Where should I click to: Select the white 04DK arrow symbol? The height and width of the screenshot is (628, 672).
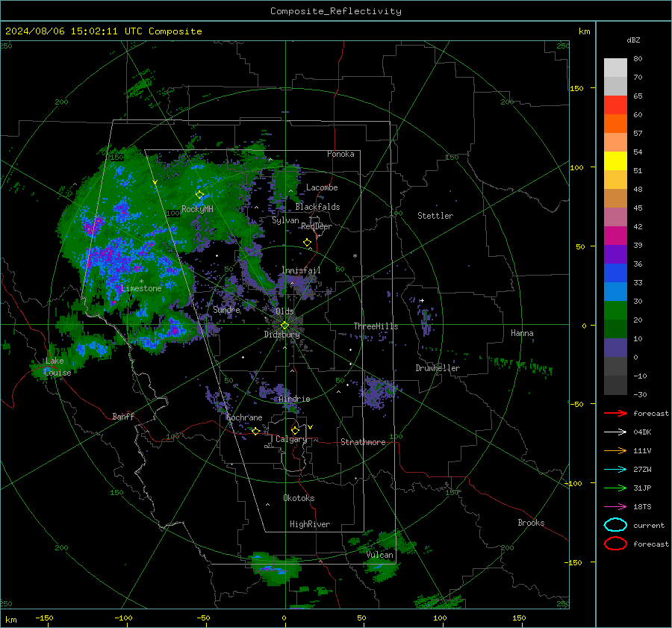click(x=615, y=432)
